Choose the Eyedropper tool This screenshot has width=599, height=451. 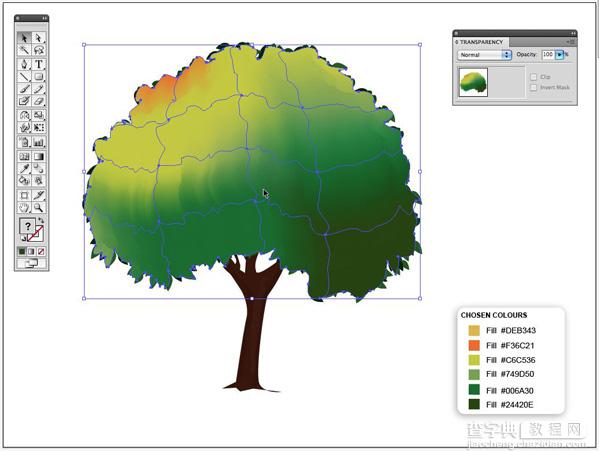coord(24,168)
